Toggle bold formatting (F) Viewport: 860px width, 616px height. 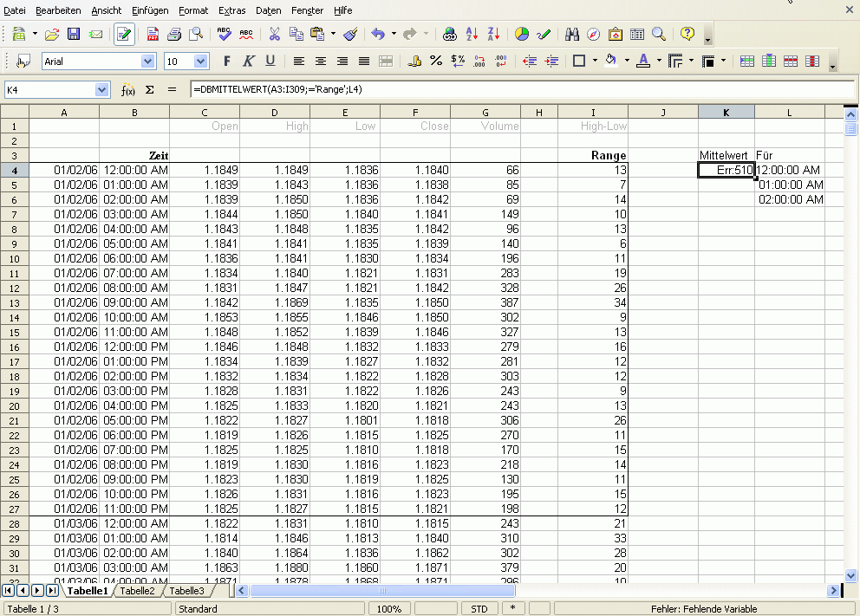pyautogui.click(x=227, y=62)
